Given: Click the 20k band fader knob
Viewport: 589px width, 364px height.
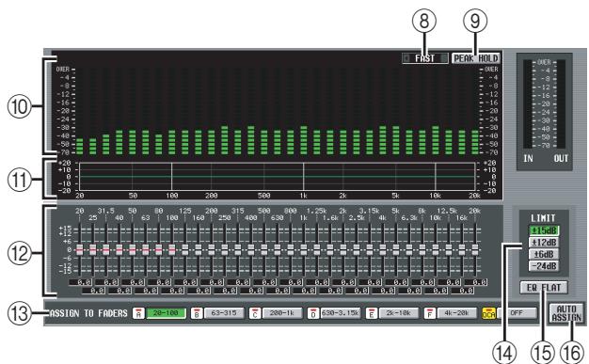Looking at the screenshot, I should (475, 250).
